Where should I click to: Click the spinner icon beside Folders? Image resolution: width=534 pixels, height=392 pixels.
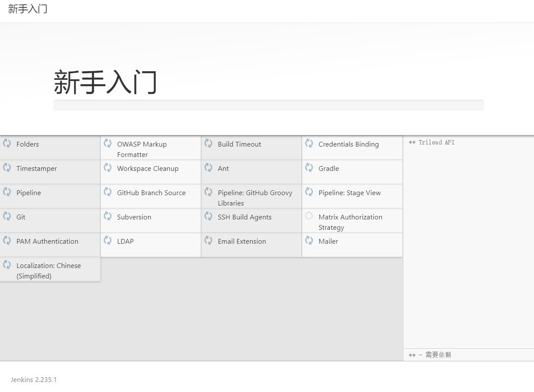pos(7,144)
